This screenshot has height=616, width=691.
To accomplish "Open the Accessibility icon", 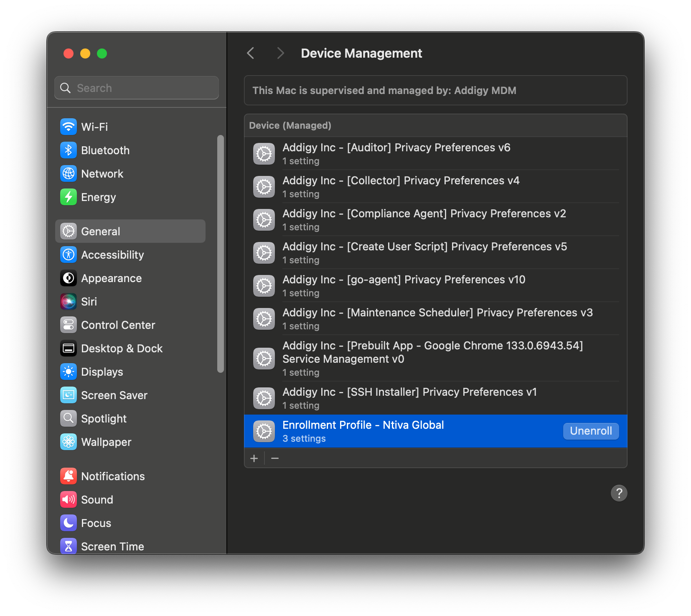I will (69, 255).
